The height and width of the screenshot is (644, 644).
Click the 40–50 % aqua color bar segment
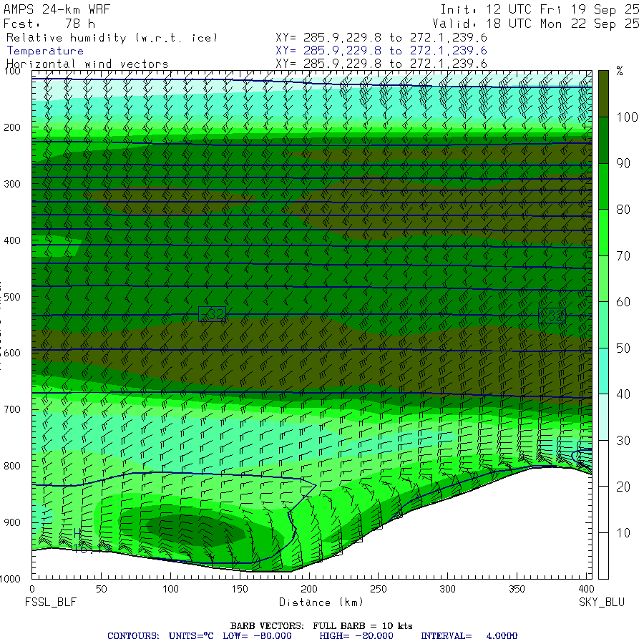click(603, 371)
